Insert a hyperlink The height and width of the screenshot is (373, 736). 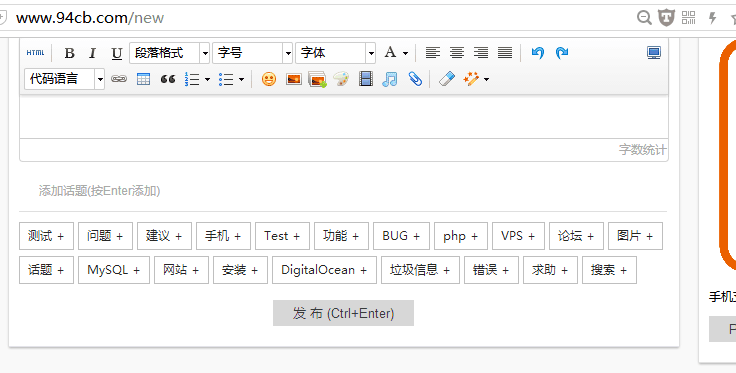click(x=118, y=79)
